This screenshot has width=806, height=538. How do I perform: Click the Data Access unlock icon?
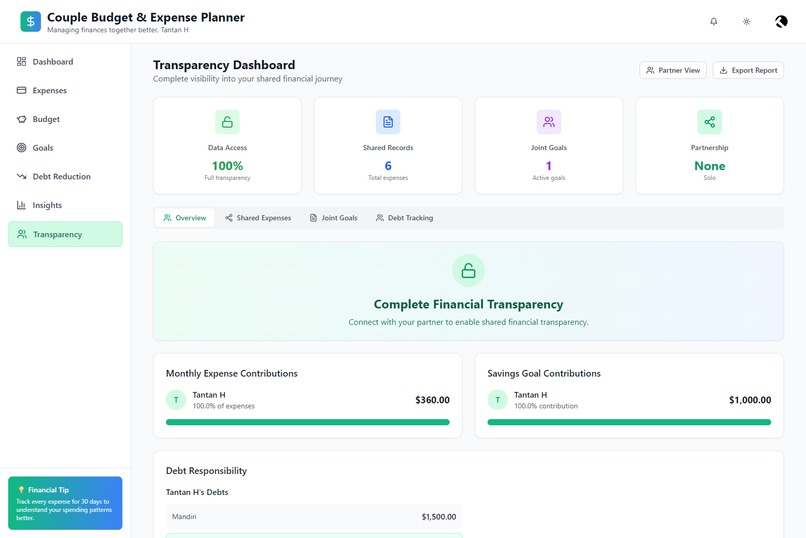coord(227,122)
